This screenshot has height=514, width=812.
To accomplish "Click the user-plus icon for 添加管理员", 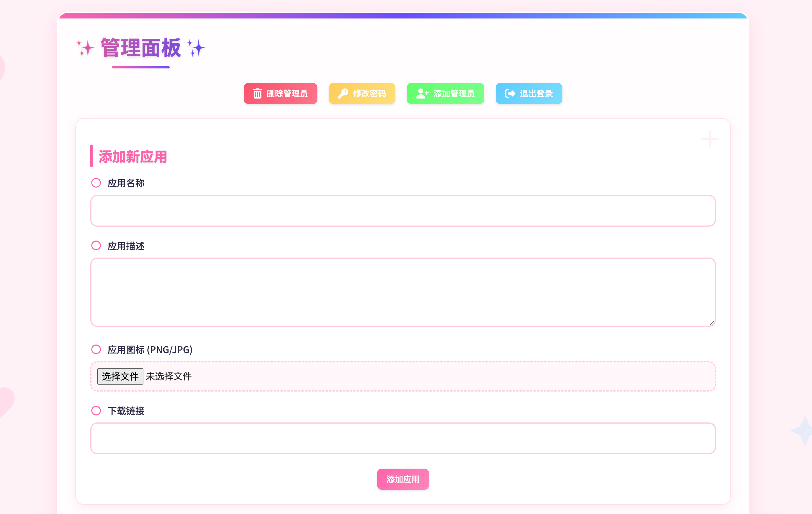I will coord(422,94).
